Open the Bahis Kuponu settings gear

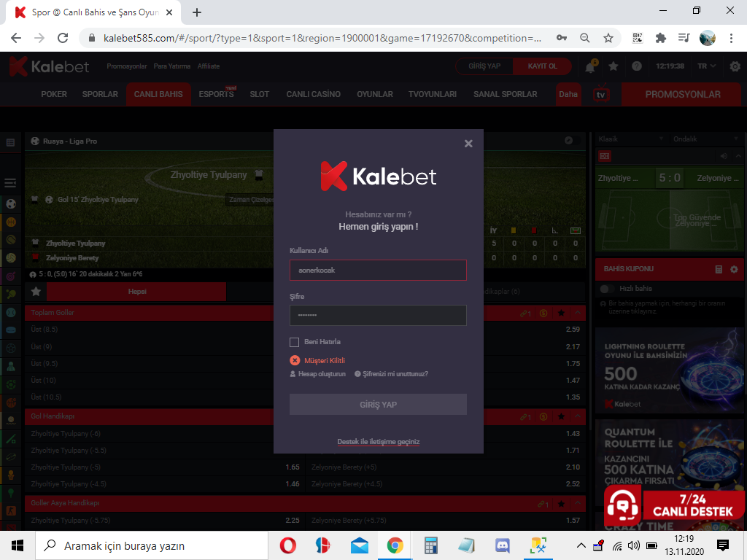734,270
